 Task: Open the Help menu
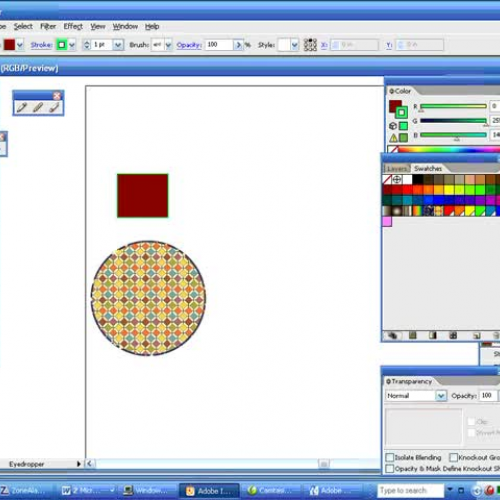(x=152, y=26)
